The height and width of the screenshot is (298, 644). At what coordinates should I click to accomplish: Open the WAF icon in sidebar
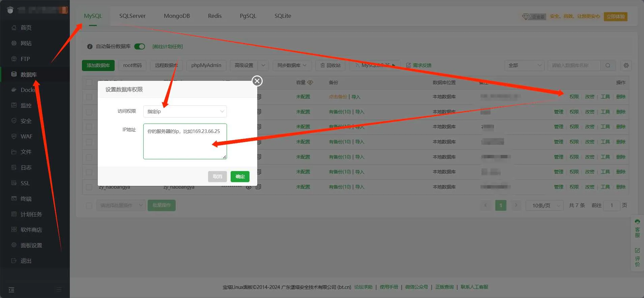[x=14, y=136]
